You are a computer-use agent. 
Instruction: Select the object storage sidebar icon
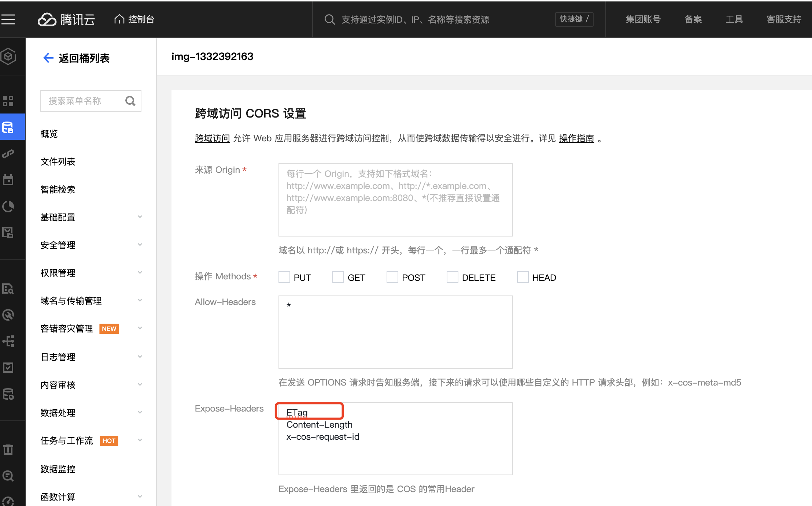(x=8, y=127)
